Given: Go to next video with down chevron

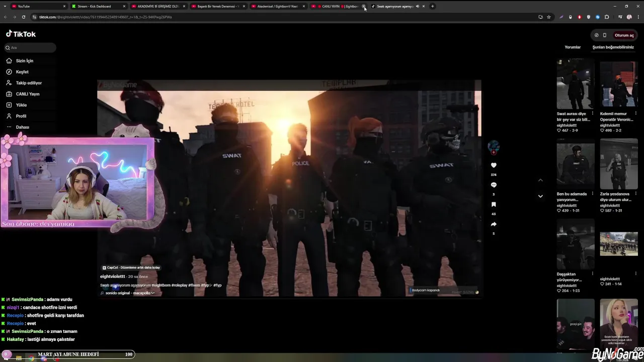Looking at the screenshot, I should 540,196.
